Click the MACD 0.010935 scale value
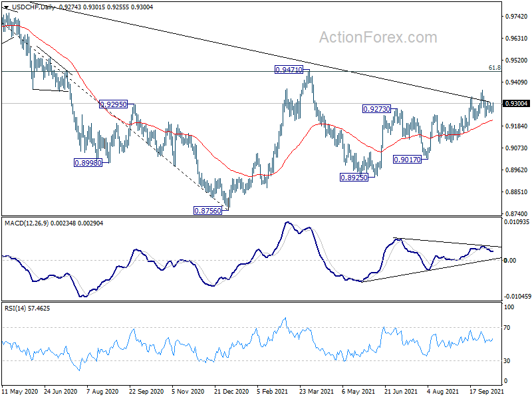Viewport: 532px width, 399px height. tap(517, 222)
